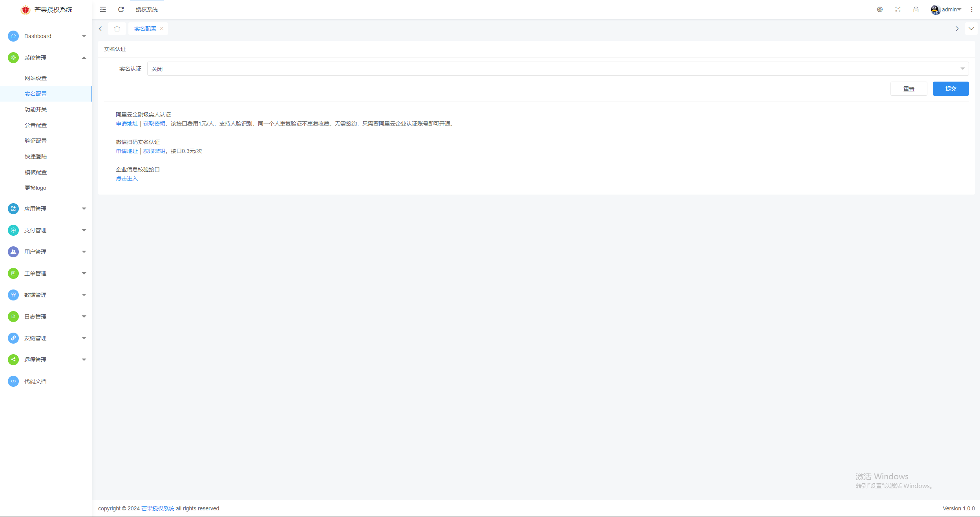Click the 点击进入 enterprise link

pyautogui.click(x=127, y=178)
